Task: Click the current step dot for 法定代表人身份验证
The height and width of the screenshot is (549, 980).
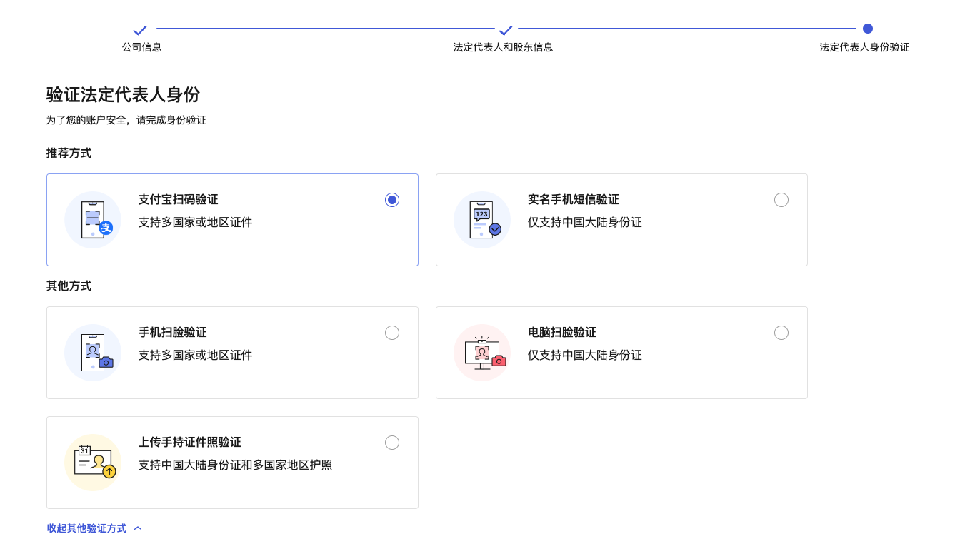Action: pos(867,29)
